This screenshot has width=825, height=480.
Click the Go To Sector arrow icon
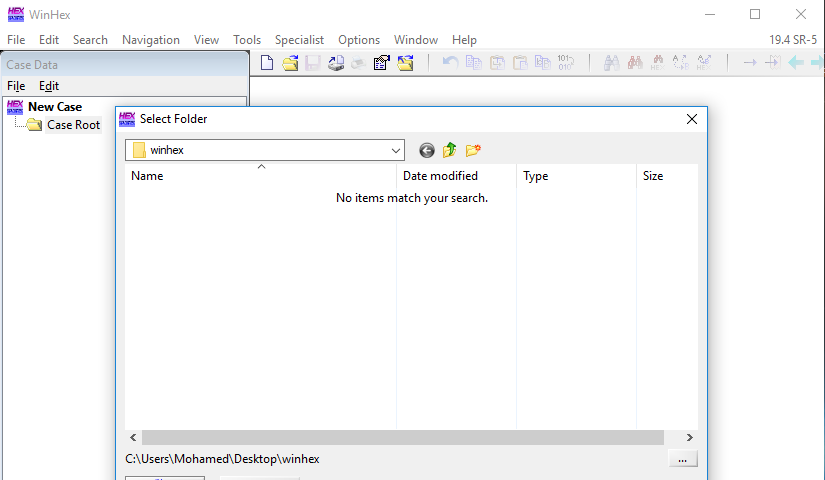coord(773,63)
